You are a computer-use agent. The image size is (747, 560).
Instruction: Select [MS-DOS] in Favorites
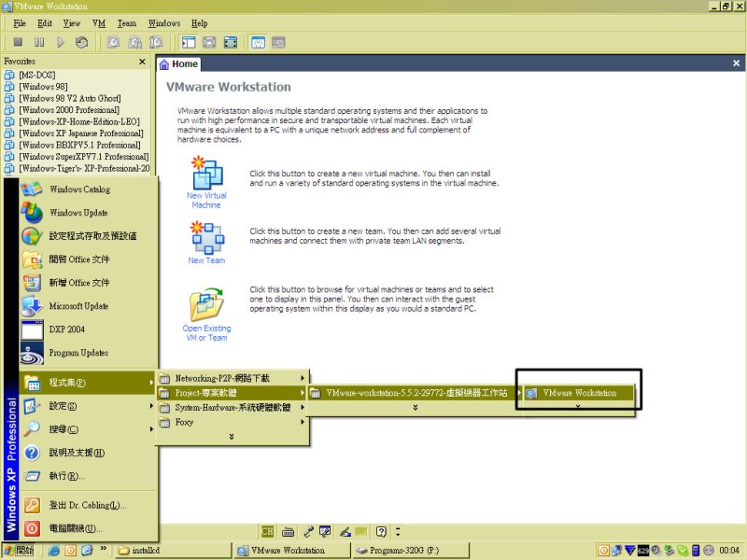point(37,75)
